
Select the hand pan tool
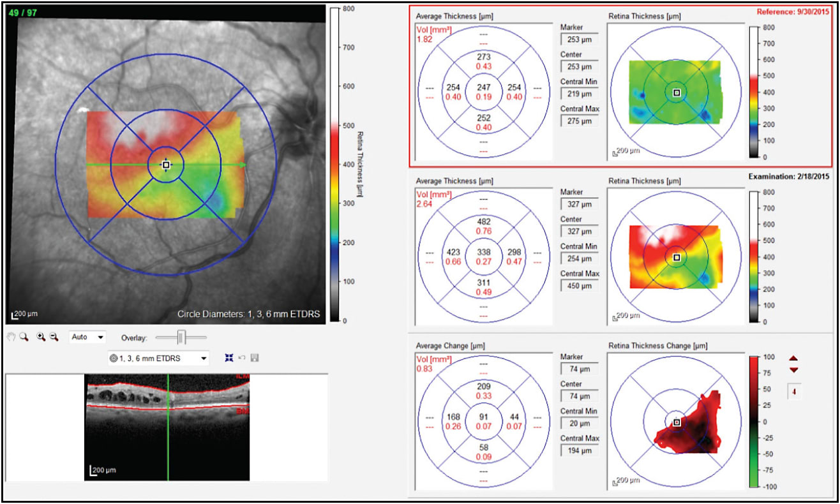(x=11, y=337)
